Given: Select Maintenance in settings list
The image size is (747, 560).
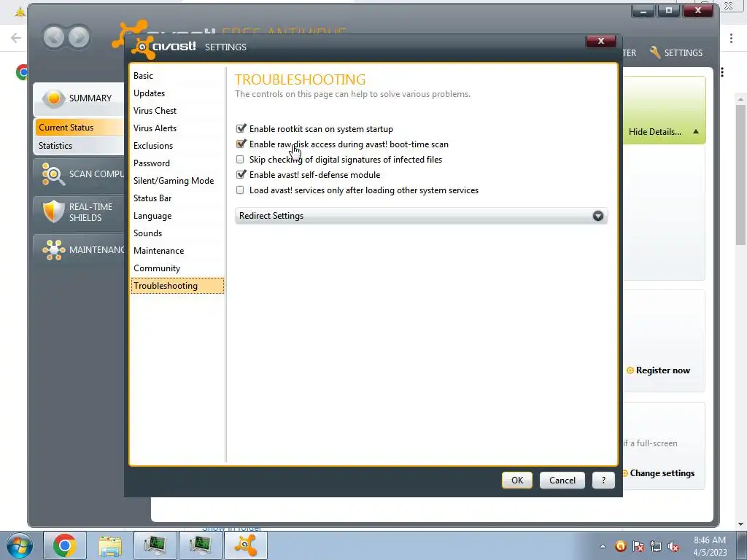Looking at the screenshot, I should tap(158, 251).
